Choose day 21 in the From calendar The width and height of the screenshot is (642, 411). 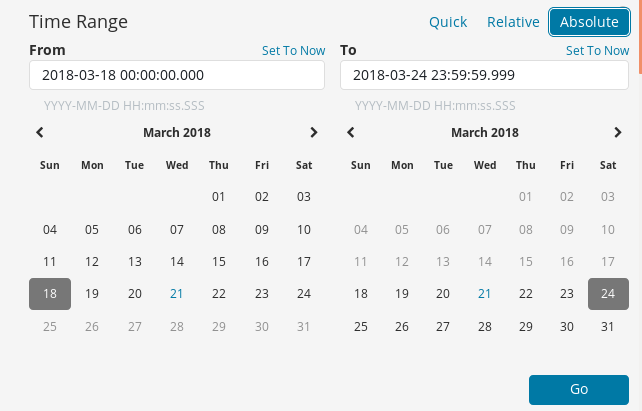click(177, 294)
